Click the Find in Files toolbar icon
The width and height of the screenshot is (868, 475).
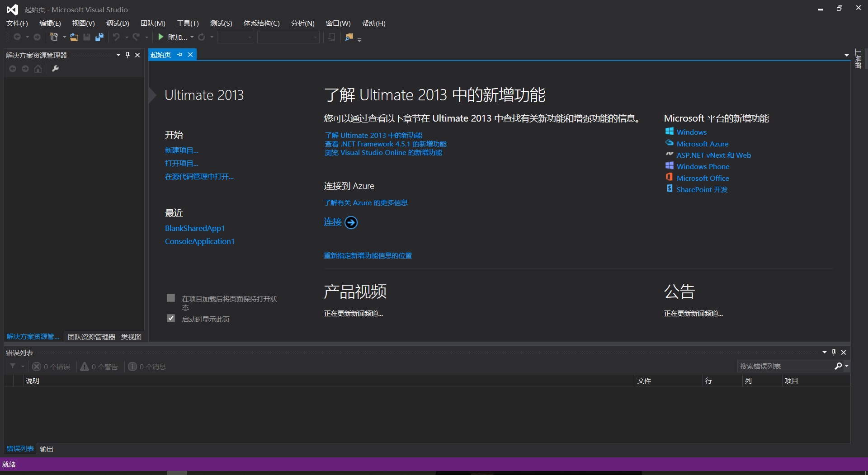point(349,37)
